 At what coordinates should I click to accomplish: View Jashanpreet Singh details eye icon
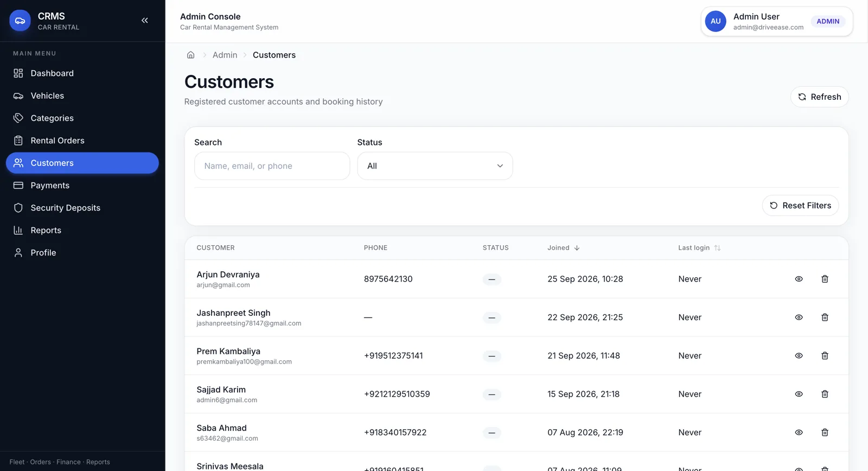pos(799,317)
